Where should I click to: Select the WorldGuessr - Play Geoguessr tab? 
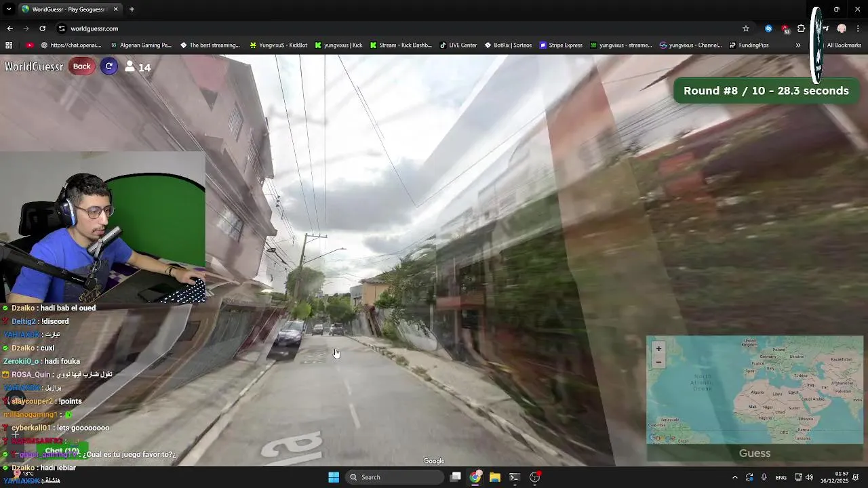69,9
